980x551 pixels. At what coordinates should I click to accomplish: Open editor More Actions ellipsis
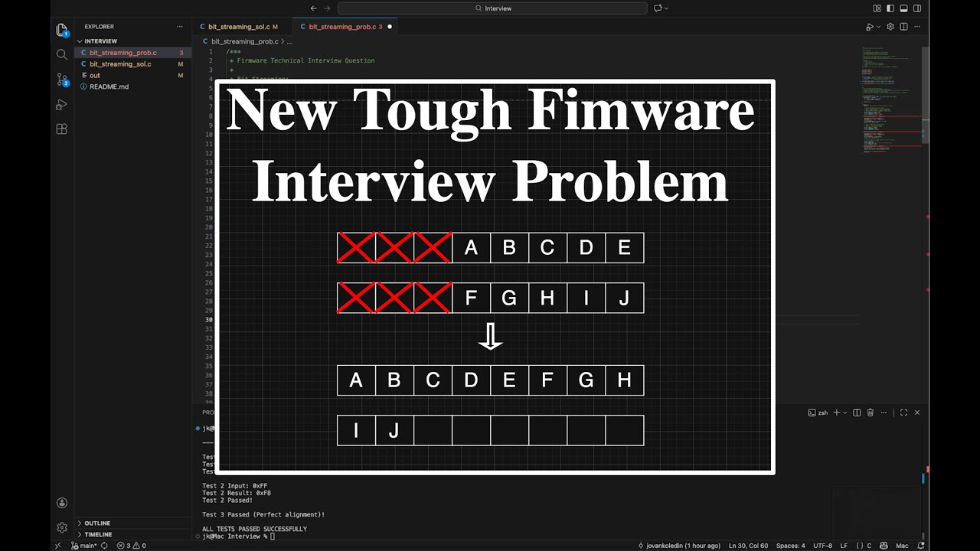pos(917,27)
